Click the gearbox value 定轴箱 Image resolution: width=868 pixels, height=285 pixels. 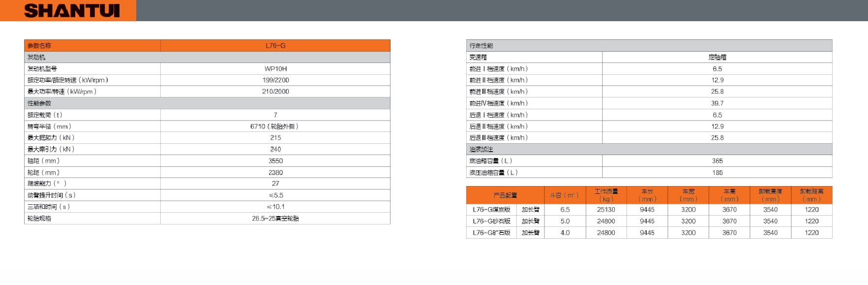(718, 57)
